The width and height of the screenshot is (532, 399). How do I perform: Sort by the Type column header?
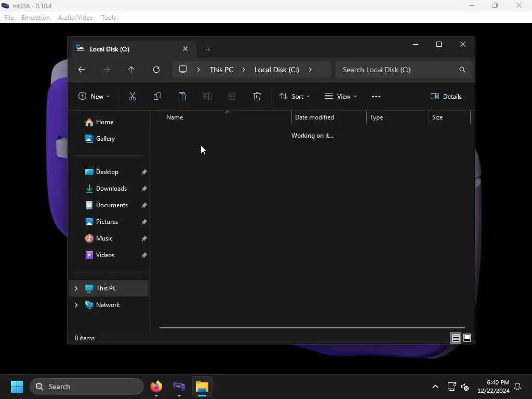pyautogui.click(x=397, y=117)
